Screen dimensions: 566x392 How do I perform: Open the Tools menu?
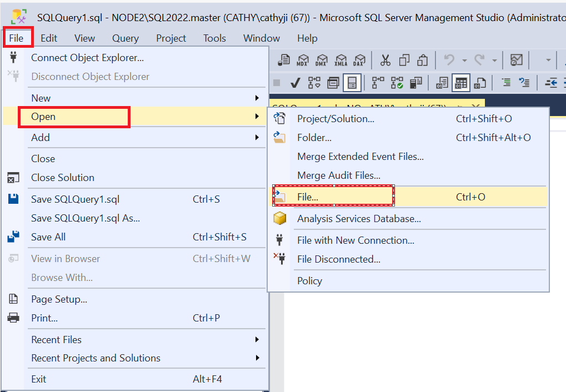(214, 38)
